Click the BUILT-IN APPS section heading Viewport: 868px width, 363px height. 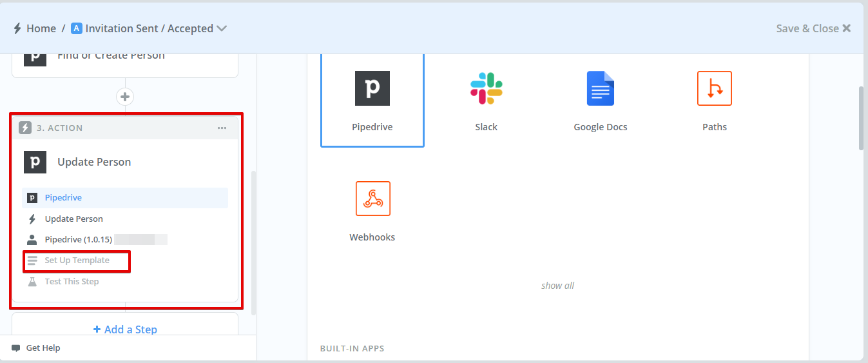[x=352, y=348]
